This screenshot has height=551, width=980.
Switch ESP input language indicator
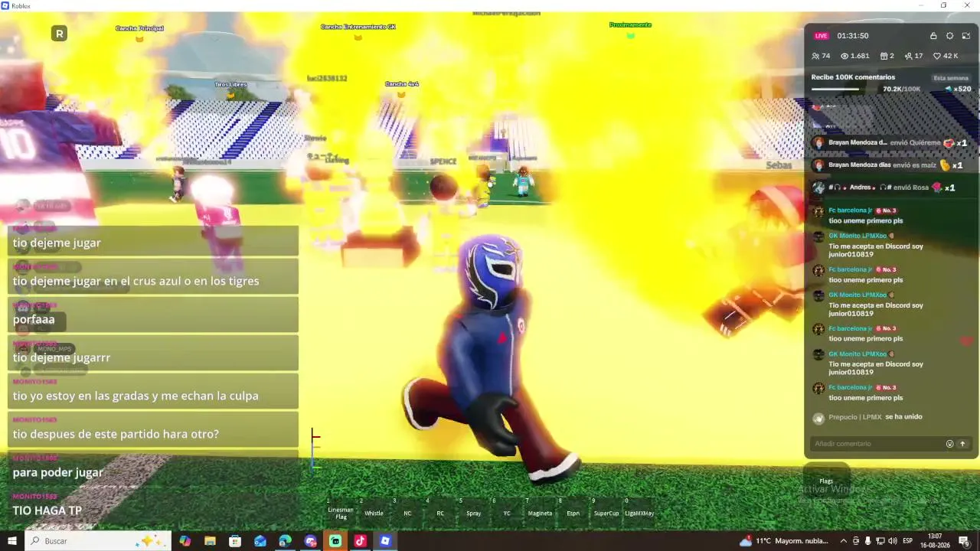point(908,541)
